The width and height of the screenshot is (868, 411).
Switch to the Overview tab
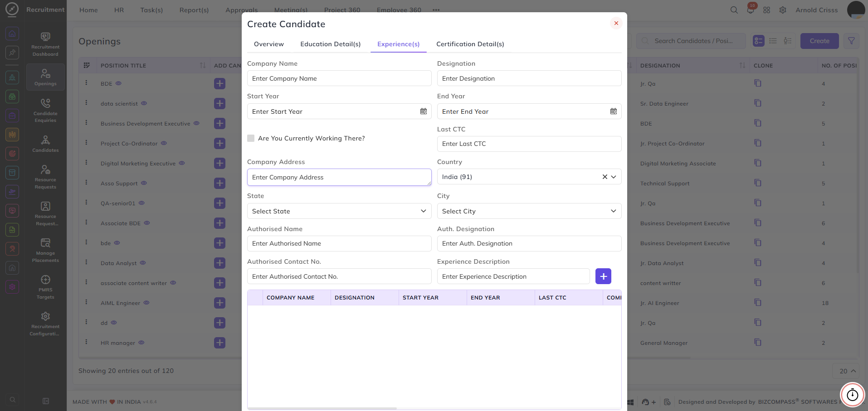[x=269, y=44]
